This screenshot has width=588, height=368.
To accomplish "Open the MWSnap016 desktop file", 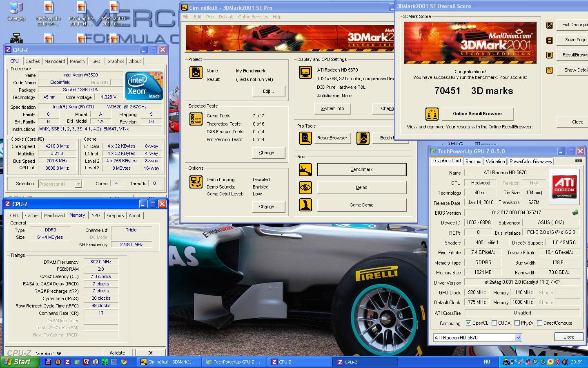I will tap(114, 13).
